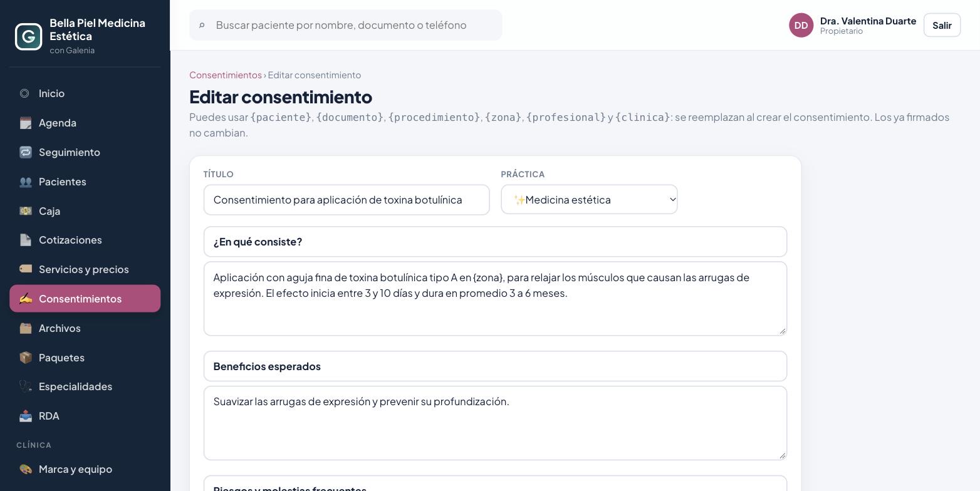Click the Agenda calendar icon

[x=25, y=123]
